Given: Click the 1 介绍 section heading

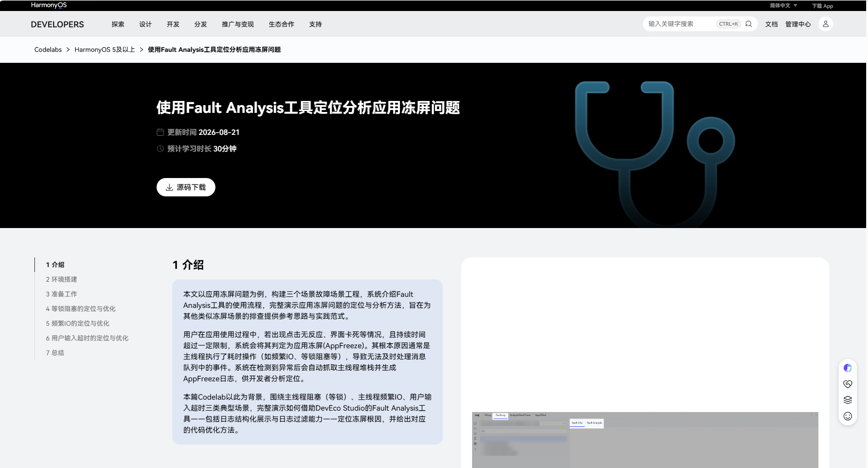Looking at the screenshot, I should tap(188, 265).
